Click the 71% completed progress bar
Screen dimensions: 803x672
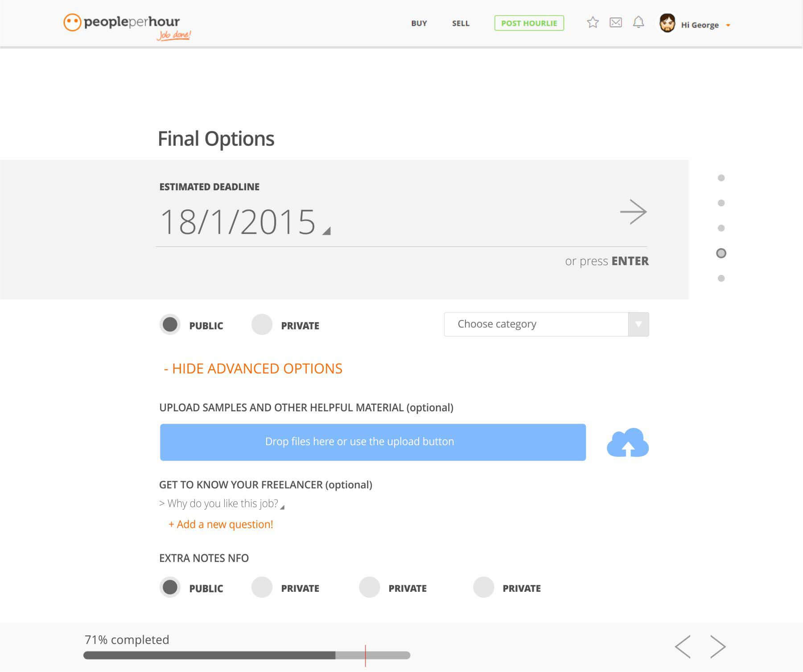(x=247, y=655)
